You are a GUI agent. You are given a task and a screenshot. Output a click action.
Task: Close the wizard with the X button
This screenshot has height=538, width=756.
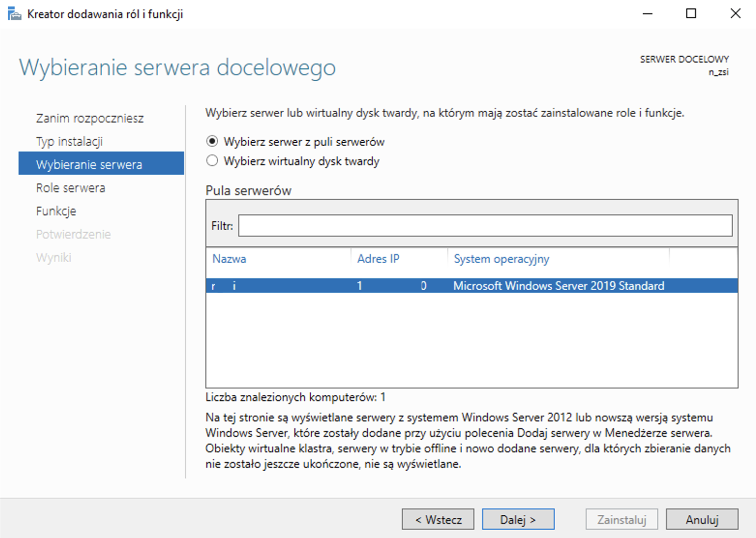(x=735, y=14)
